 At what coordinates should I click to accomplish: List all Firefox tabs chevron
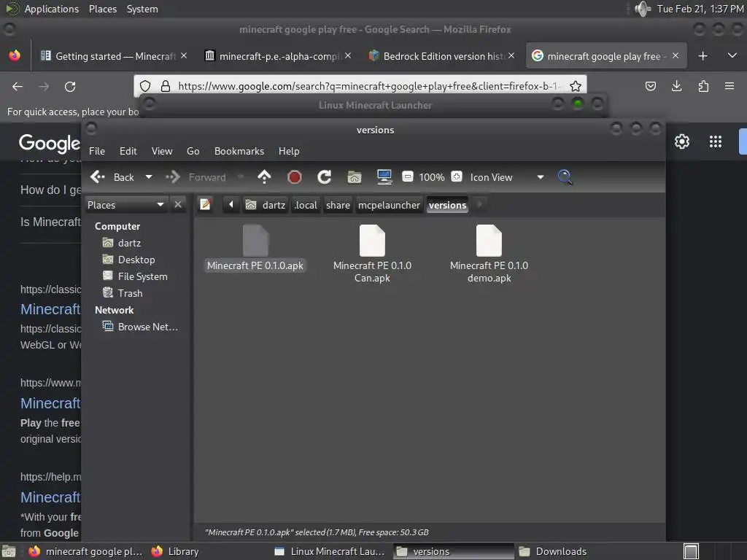pos(732,55)
